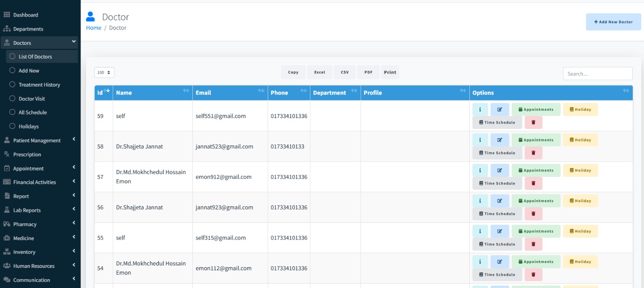644x288 pixels.
Task: Open the Dashboard grid icon in the sidebar
Action: 7,15
